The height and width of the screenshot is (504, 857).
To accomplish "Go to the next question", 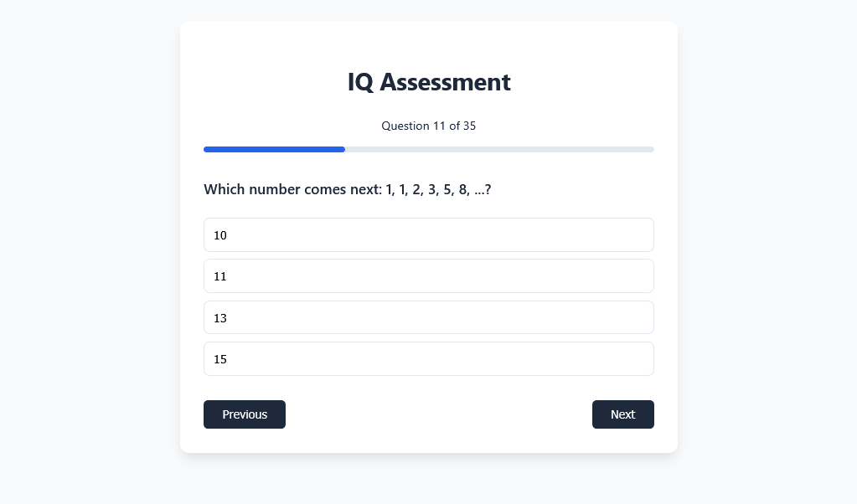I will click(x=622, y=414).
